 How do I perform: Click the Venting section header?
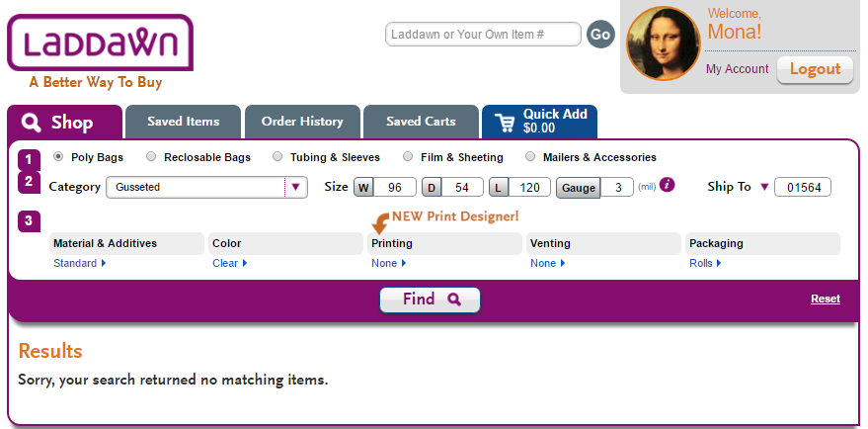coord(603,243)
